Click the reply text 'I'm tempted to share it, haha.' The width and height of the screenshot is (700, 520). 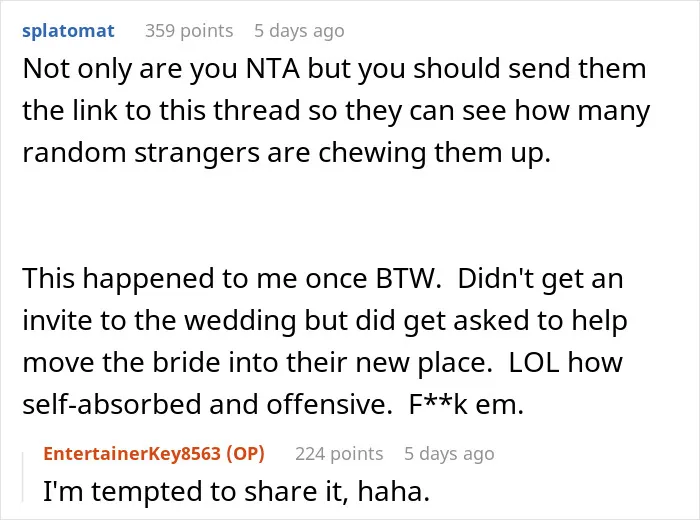pos(236,491)
